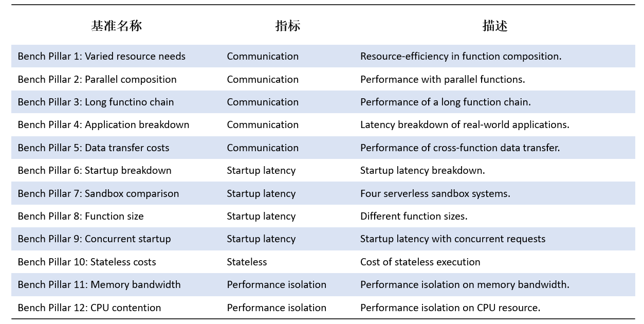The image size is (644, 324).
Task: Click the Bench Pillar 9: Concurrent startup cell
Action: click(x=94, y=239)
